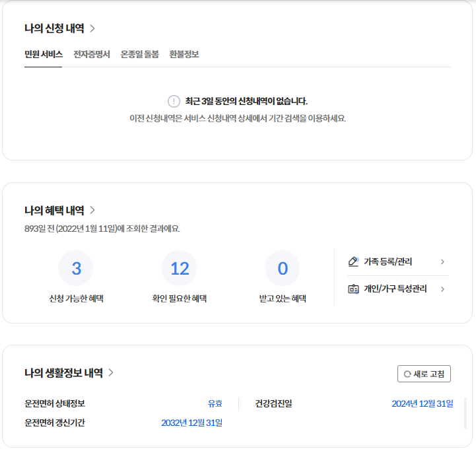
Task: Open the 온종일 돌봄 tab
Action: 140,54
